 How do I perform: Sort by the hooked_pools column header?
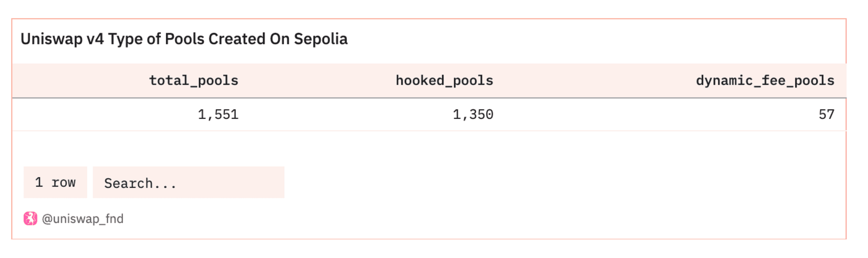(444, 81)
